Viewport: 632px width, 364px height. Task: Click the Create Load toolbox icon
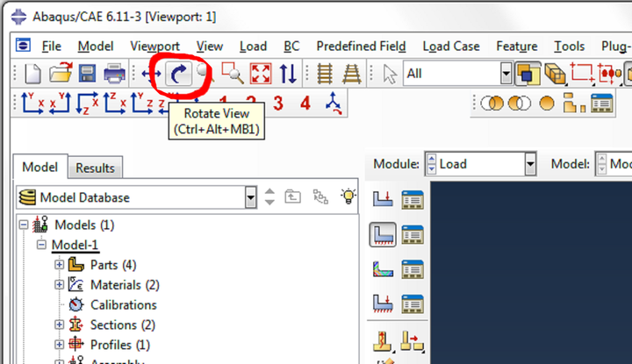tap(383, 199)
